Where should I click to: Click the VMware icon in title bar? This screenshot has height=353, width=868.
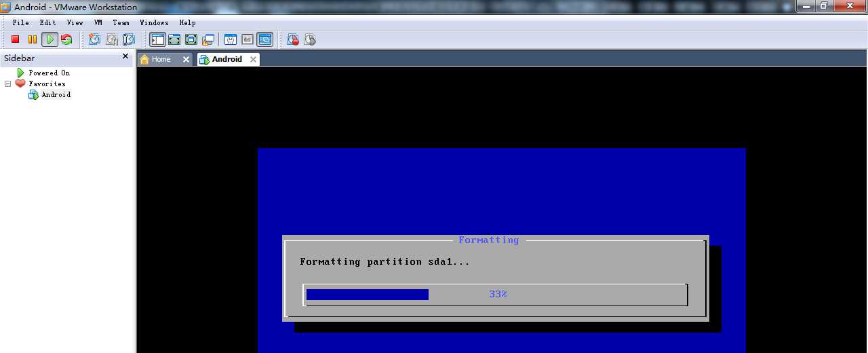point(5,7)
